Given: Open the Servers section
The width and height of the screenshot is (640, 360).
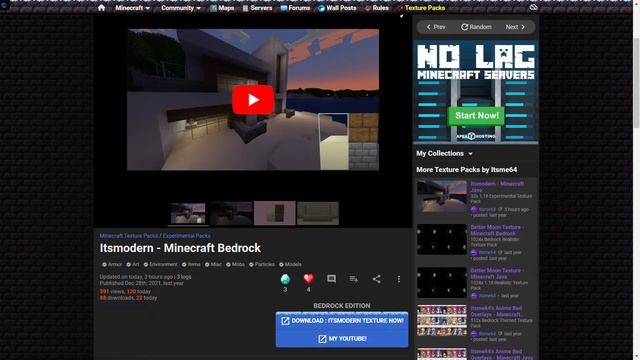Looking at the screenshot, I should point(257,8).
